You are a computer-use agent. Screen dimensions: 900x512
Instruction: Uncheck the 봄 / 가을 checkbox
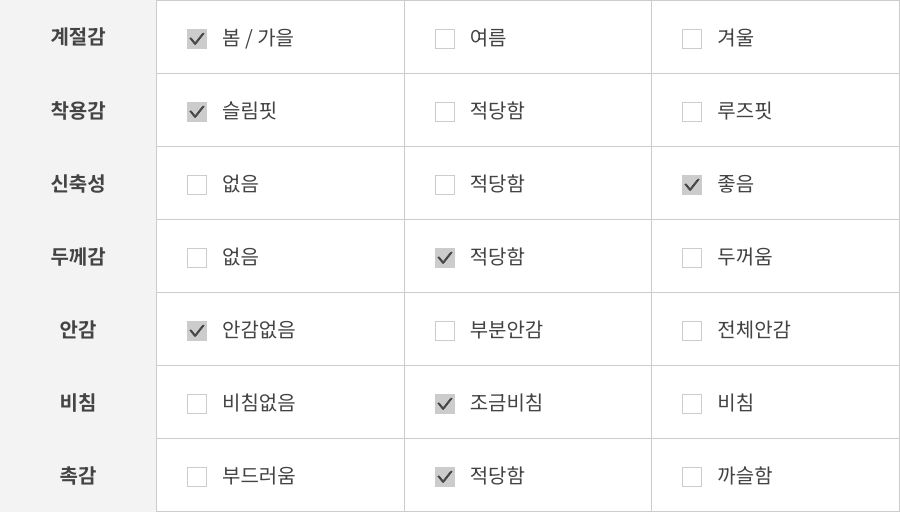[x=197, y=39]
